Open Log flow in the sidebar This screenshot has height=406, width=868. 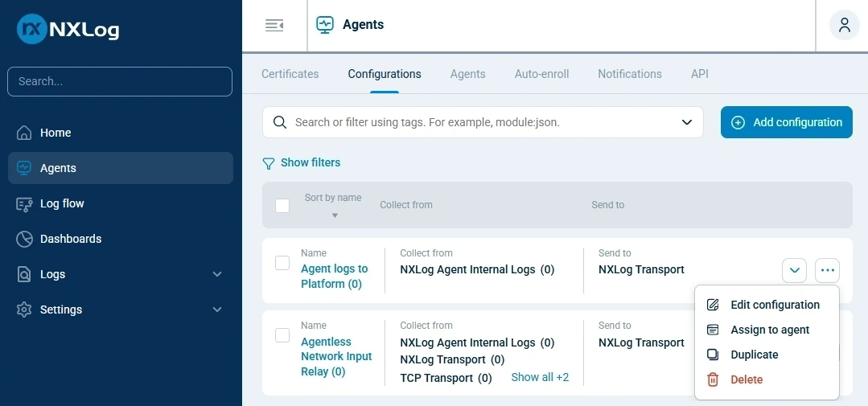tap(120, 203)
